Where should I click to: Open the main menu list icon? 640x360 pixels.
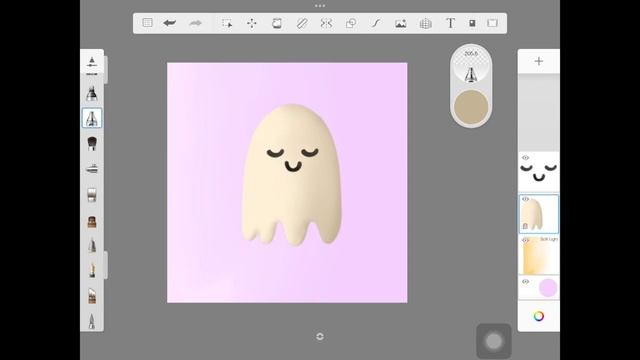(147, 23)
